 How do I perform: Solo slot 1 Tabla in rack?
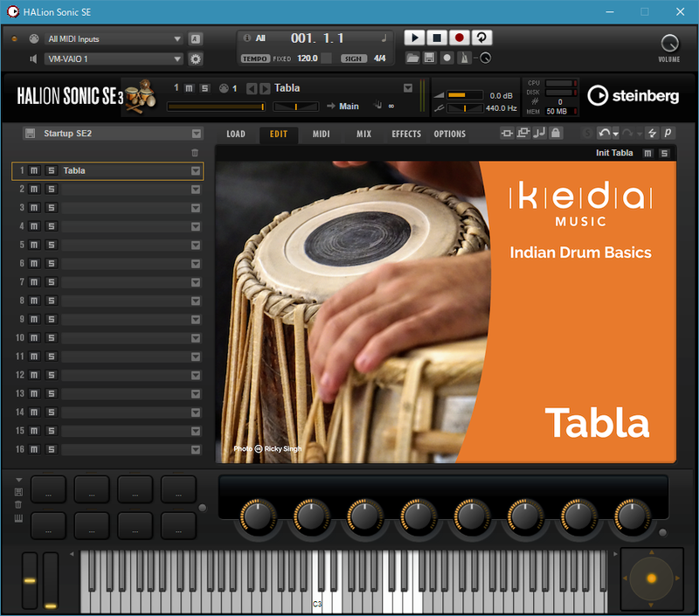52,170
